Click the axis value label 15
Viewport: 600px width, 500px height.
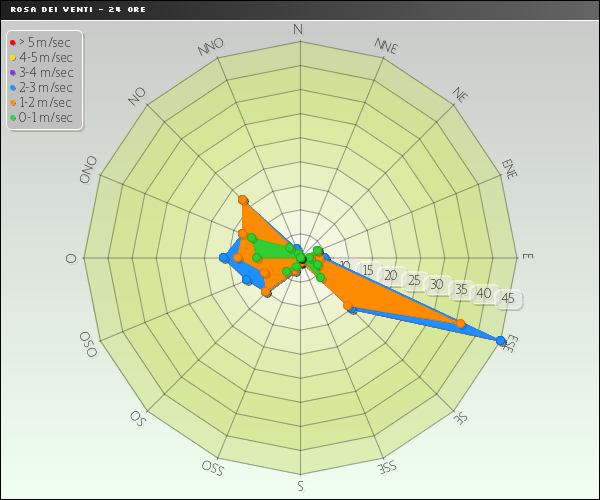(x=368, y=270)
